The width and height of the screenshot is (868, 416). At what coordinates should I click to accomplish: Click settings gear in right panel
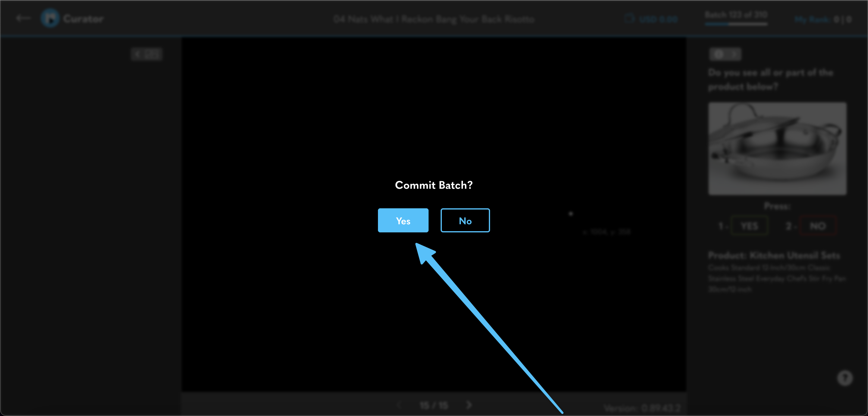click(x=719, y=54)
